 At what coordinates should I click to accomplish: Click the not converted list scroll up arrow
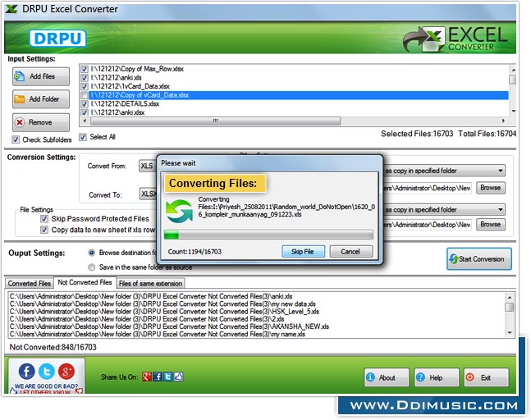click(x=510, y=297)
